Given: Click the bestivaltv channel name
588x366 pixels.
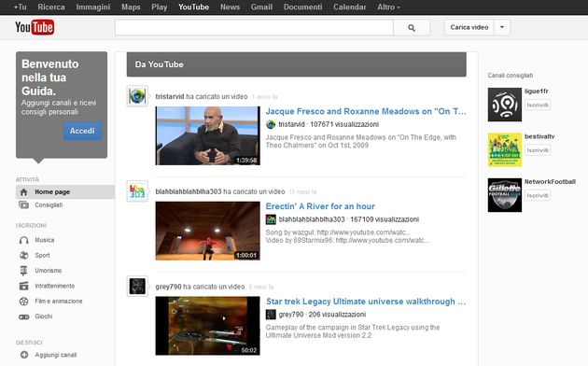Looking at the screenshot, I should point(539,136).
